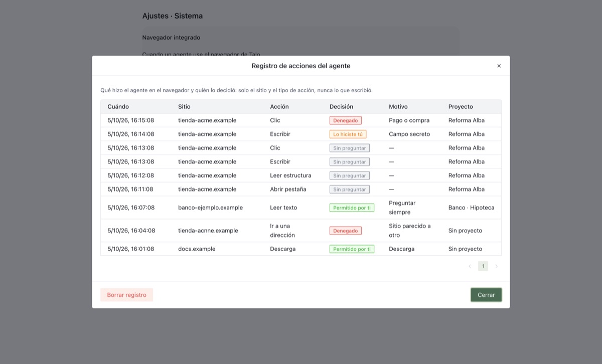Click the Sitio column header
The height and width of the screenshot is (364, 602).
184,107
